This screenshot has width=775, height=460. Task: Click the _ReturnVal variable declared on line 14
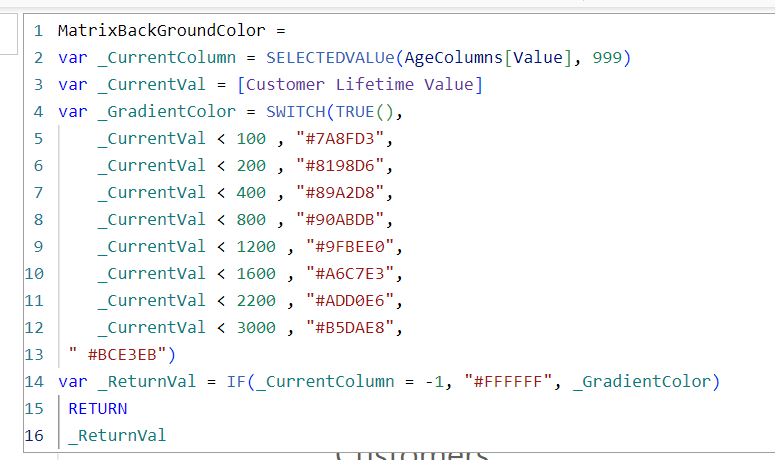coord(147,381)
